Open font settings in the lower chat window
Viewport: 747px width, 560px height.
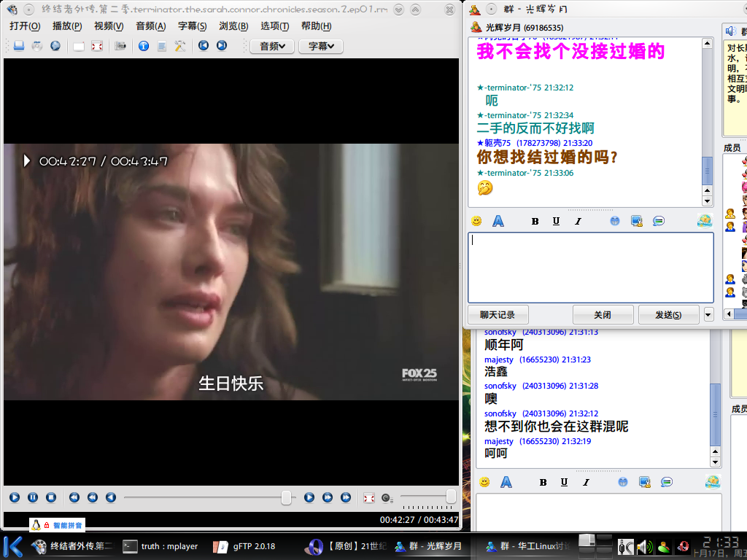tap(506, 483)
